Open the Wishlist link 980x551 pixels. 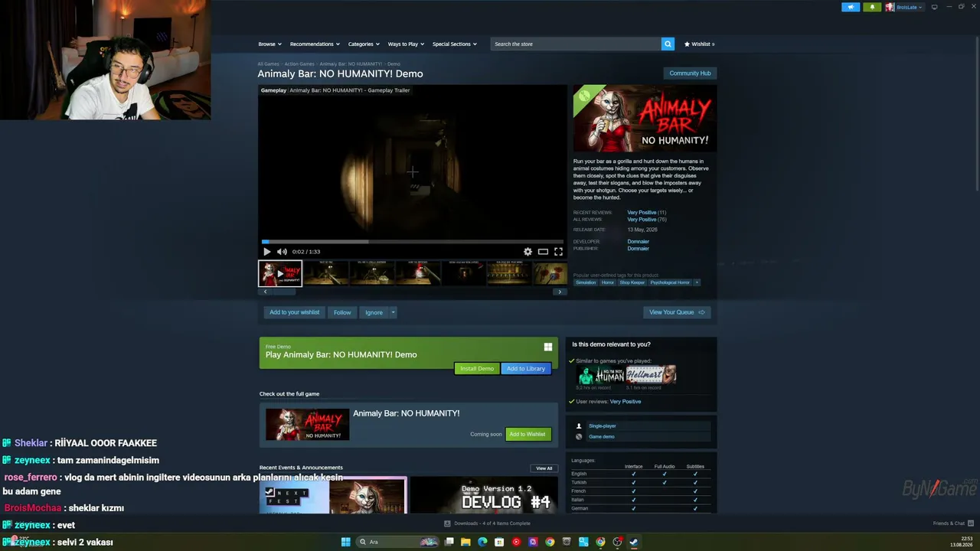point(699,44)
